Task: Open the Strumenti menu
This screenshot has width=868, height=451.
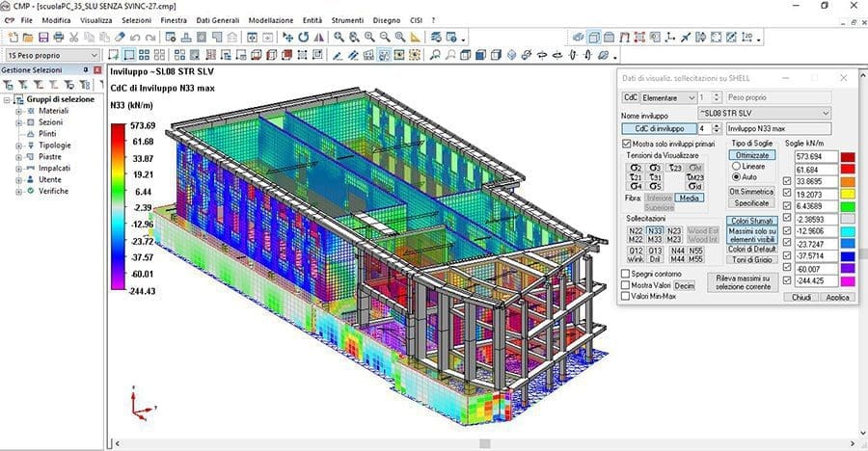Action: 347,20
